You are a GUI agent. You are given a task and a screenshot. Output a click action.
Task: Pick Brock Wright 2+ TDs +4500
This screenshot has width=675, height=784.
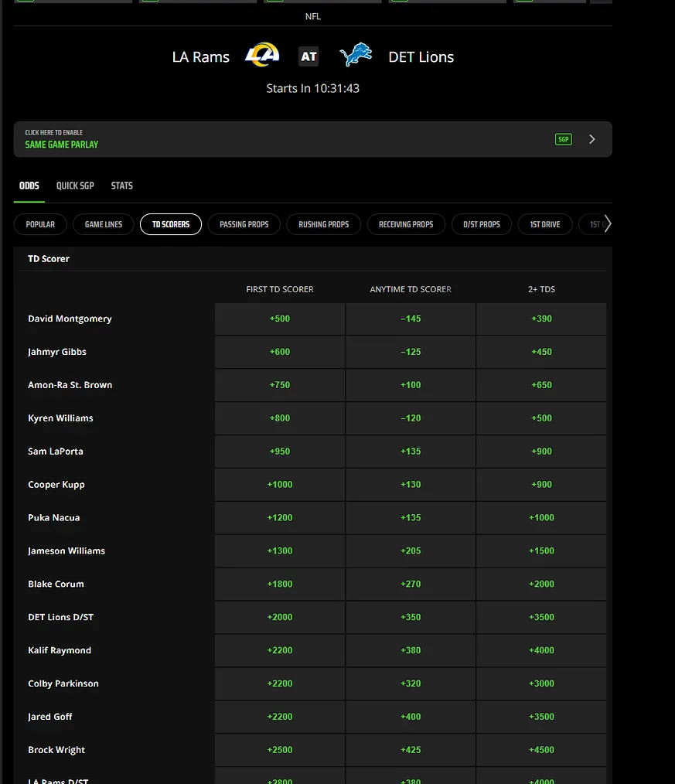tap(541, 750)
